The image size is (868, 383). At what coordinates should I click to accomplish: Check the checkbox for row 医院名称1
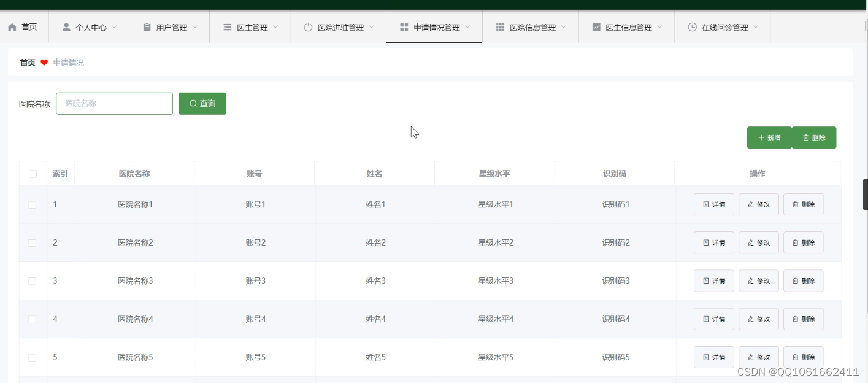[x=33, y=204]
